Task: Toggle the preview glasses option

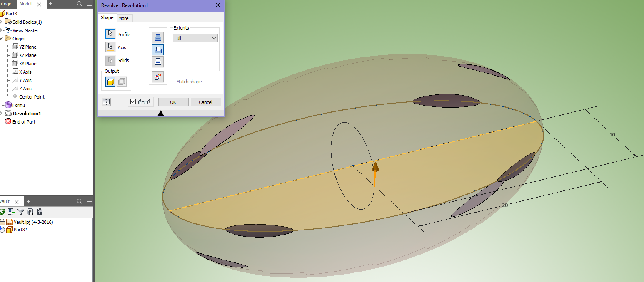Action: 142,101
